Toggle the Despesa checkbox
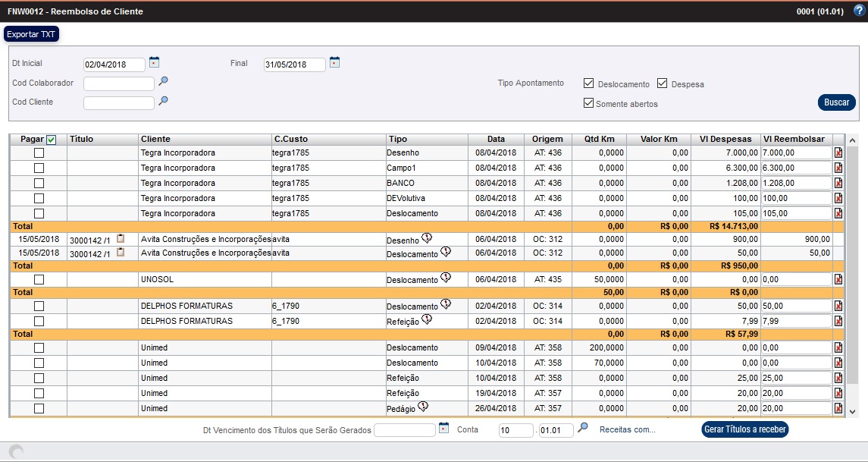The height and width of the screenshot is (462, 868). (x=662, y=83)
